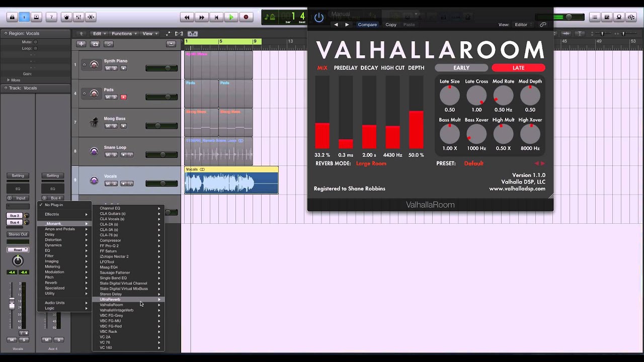Open the Reverb category submenu
The width and height of the screenshot is (644, 362).
tap(64, 283)
